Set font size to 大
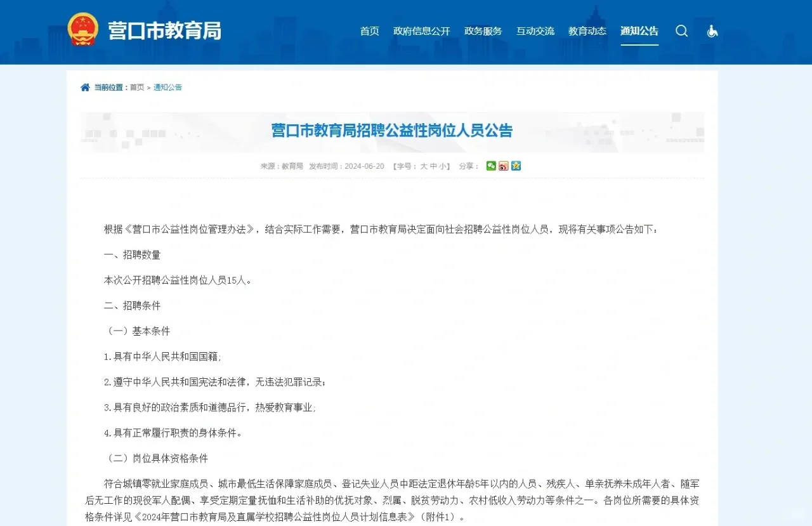This screenshot has width=812, height=526. (424, 166)
